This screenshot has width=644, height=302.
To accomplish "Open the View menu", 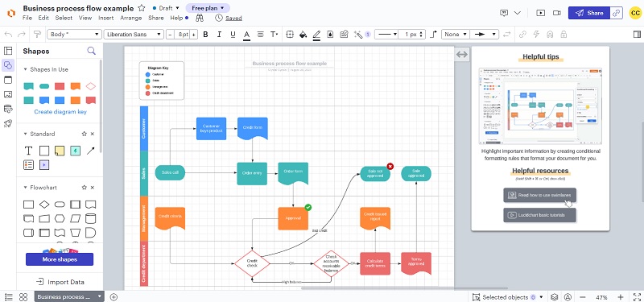I will coord(85,18).
